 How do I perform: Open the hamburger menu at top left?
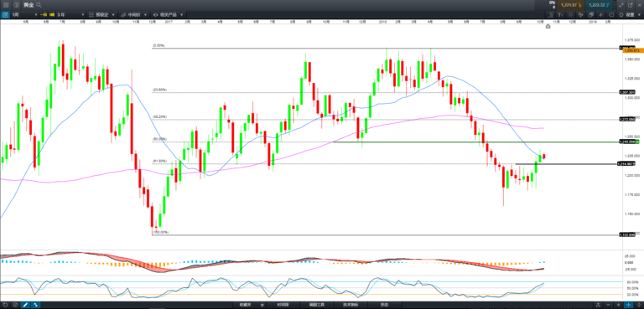point(6,5)
